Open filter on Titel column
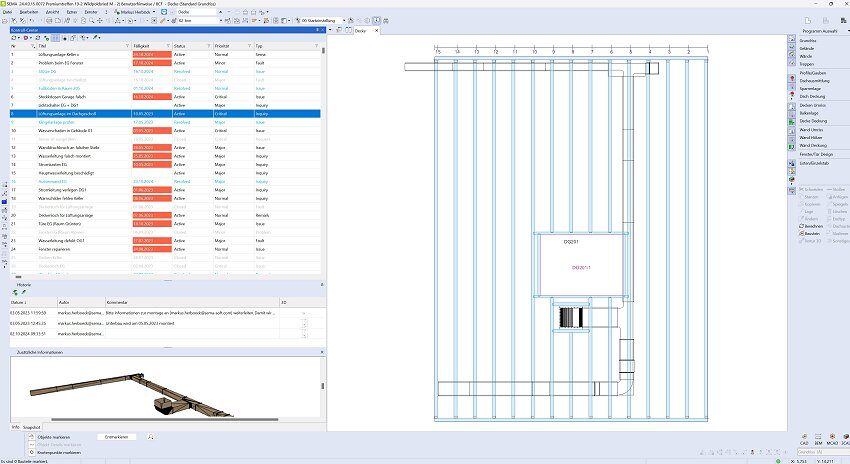The height and width of the screenshot is (464, 850). 127,46
